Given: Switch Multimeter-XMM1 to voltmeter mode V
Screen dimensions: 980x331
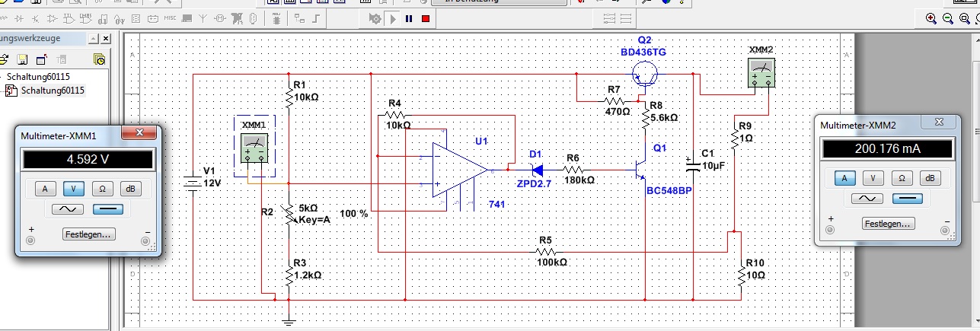Looking at the screenshot, I should (74, 188).
